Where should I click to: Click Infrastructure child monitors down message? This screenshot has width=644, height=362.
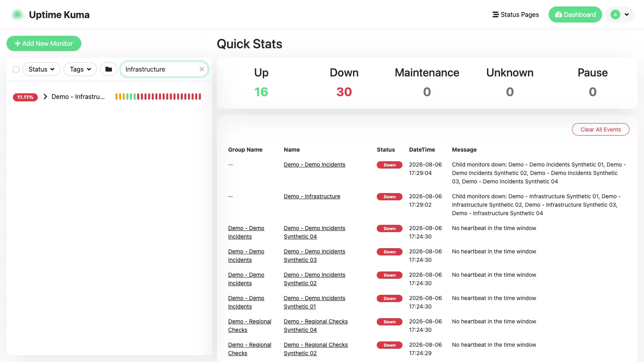[537, 205]
